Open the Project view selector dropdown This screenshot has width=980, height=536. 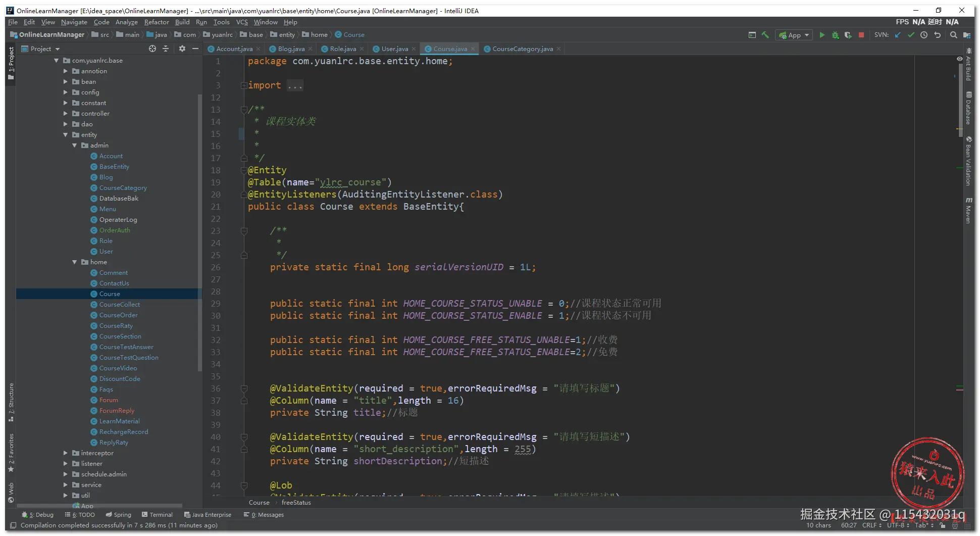[40, 48]
